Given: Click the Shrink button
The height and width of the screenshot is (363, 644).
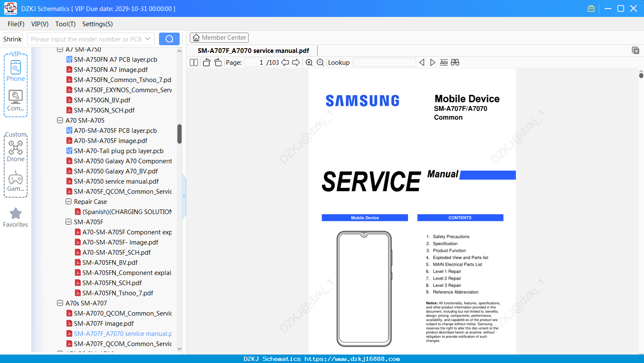Looking at the screenshot, I should pos(13,39).
